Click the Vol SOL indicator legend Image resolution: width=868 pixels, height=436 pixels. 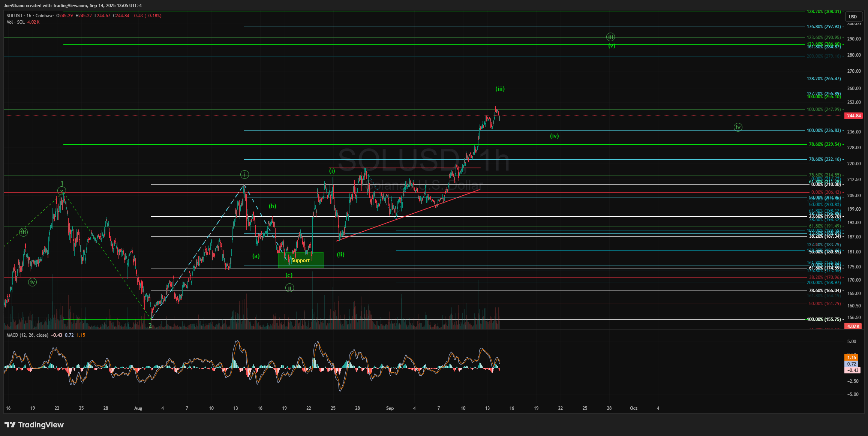(x=16, y=22)
